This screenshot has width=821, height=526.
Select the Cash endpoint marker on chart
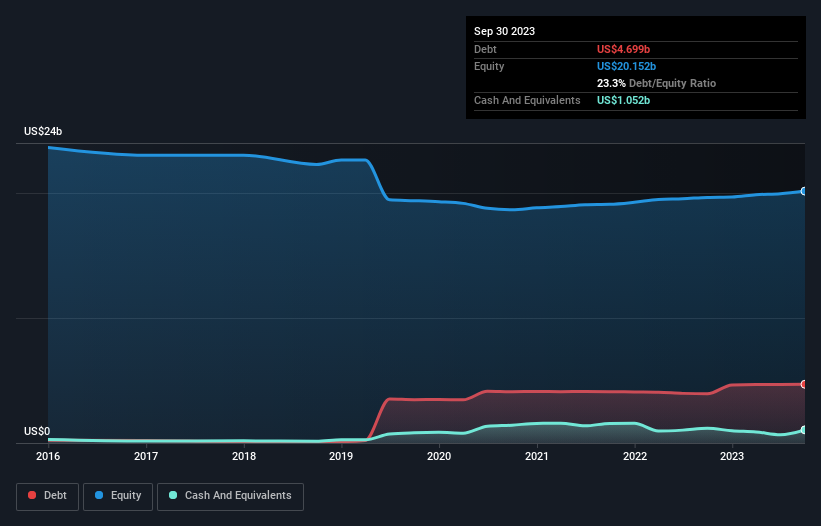point(804,430)
